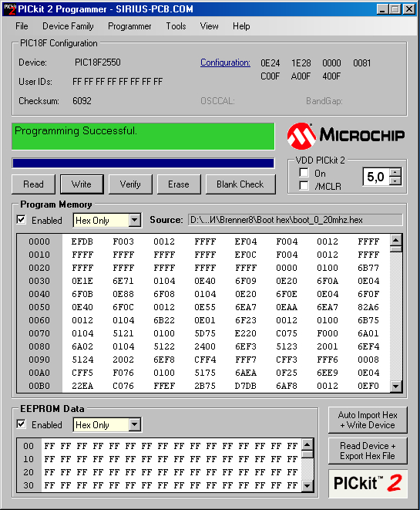The width and height of the screenshot is (420, 510).
Task: Click EEPROM Data scrollbar up arrow
Action: (x=307, y=444)
